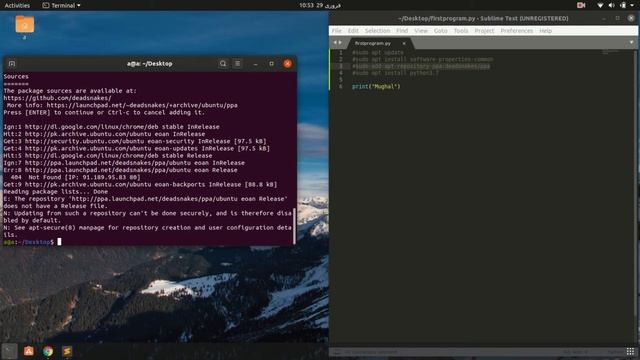
Task: Maximize the Sublime Text window
Action: (x=618, y=18)
